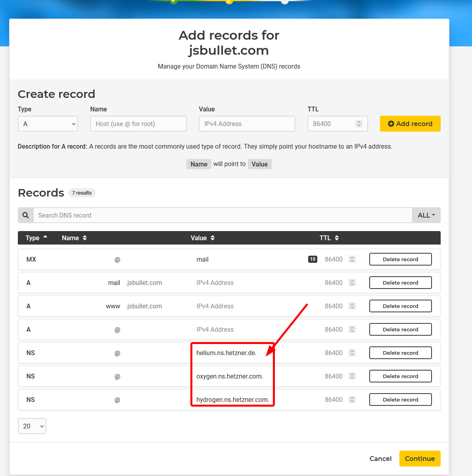Adjust TTL stepper on MX record

coord(352,259)
